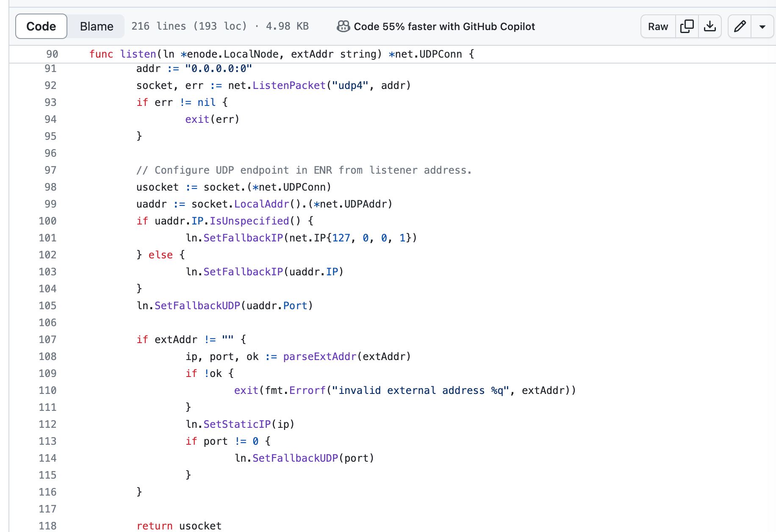The image size is (776, 532).
Task: Click the string "0.0.0.0:0" on line 91
Action: tap(219, 69)
